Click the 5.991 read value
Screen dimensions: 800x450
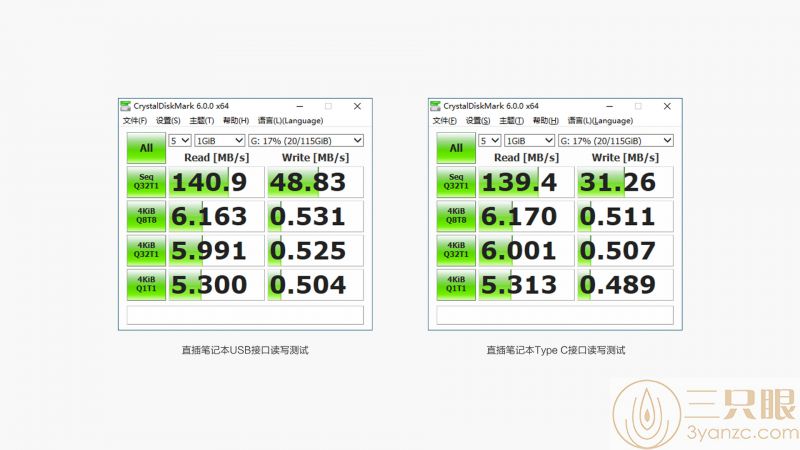(216, 250)
